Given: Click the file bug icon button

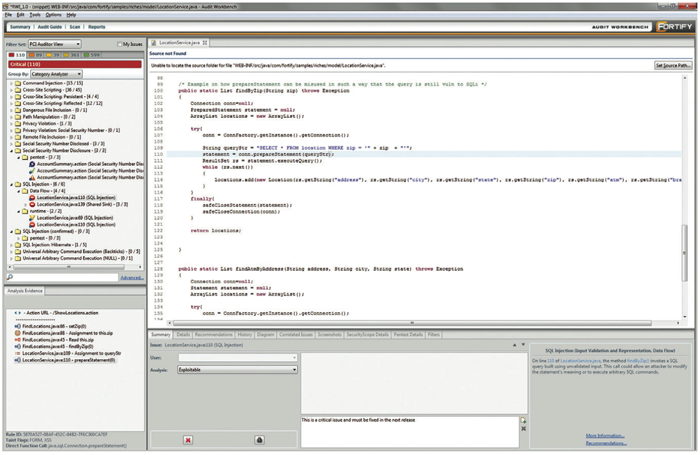Looking at the screenshot, I should coord(259,439).
